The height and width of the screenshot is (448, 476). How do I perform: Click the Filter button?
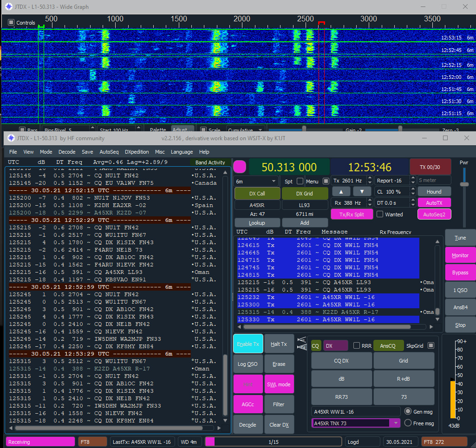279,404
